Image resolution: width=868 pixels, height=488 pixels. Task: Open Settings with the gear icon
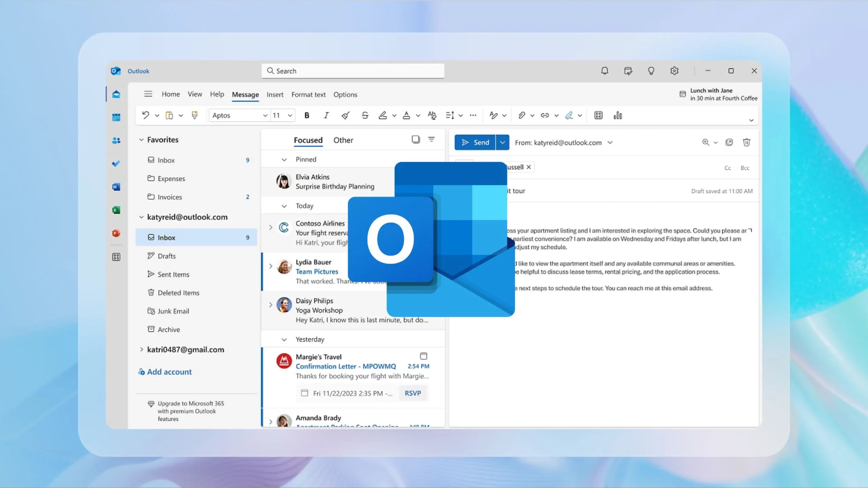(x=674, y=70)
